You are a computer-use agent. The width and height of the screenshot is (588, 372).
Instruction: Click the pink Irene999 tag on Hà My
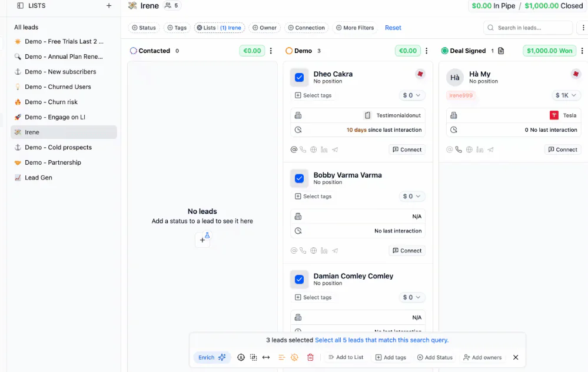[461, 95]
